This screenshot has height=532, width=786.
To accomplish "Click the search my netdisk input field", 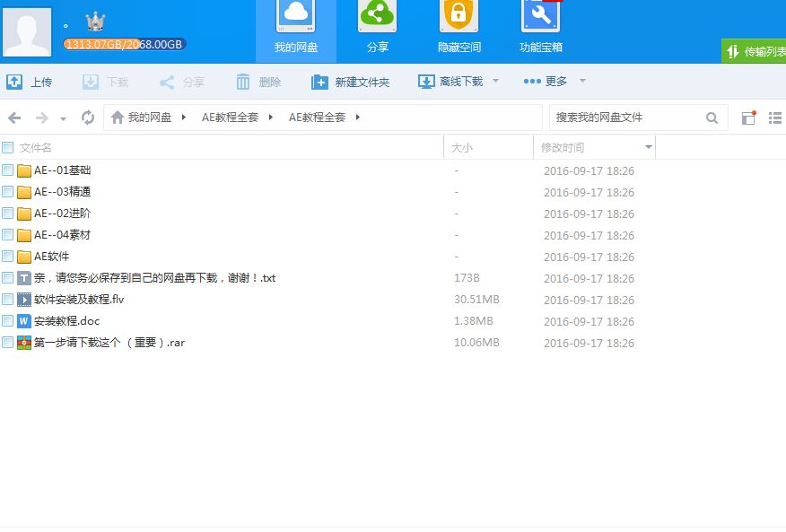I will 625,118.
